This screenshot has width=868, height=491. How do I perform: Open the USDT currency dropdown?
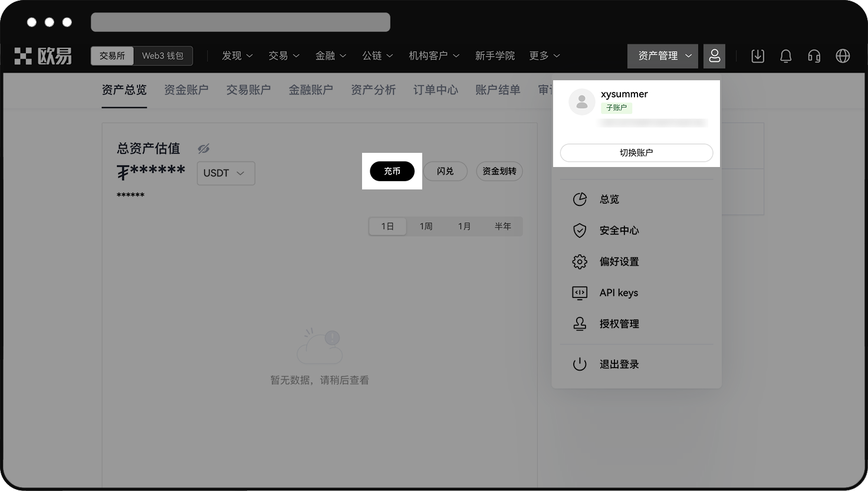pos(225,174)
